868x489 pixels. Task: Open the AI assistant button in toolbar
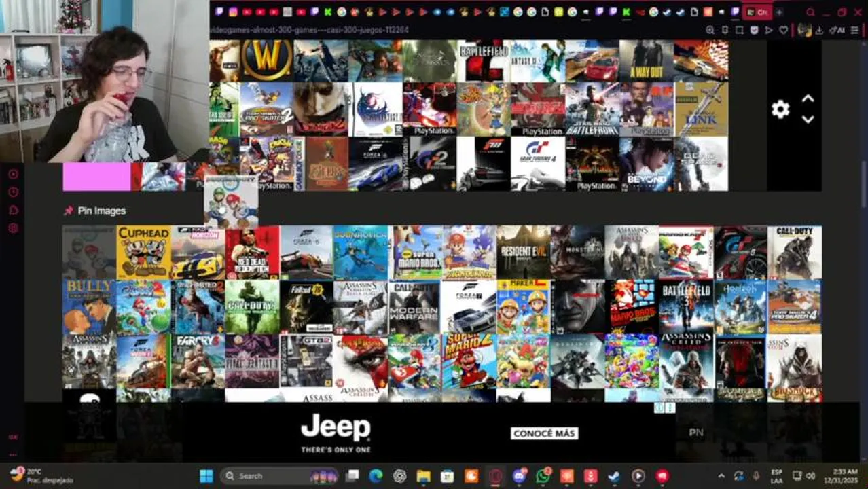pyautogui.click(x=838, y=30)
